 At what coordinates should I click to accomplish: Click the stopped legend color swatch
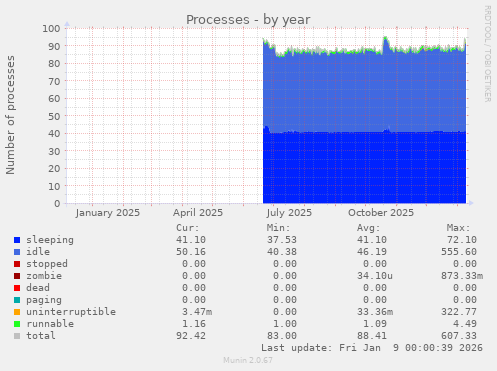(17, 264)
